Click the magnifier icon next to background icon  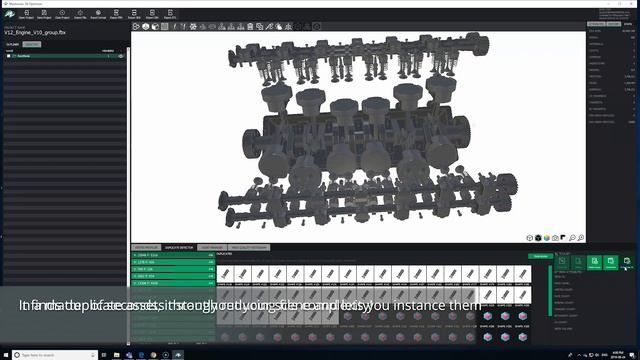(572, 238)
